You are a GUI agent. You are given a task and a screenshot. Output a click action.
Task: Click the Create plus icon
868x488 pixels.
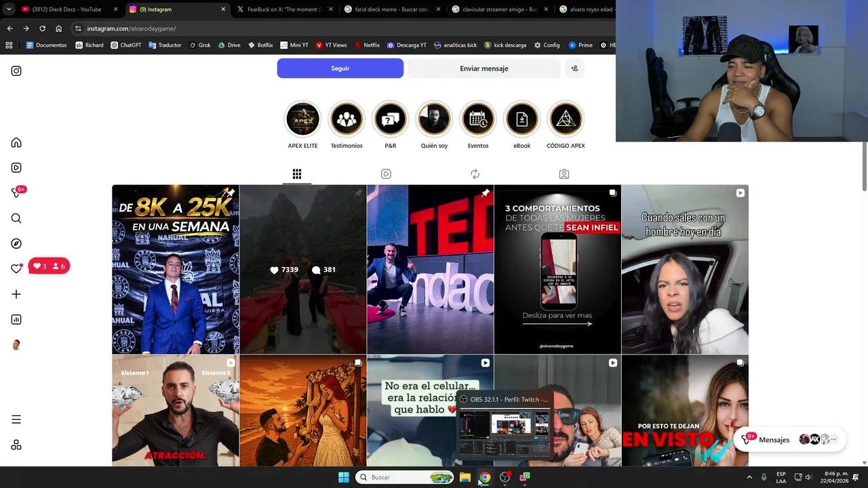pos(16,294)
